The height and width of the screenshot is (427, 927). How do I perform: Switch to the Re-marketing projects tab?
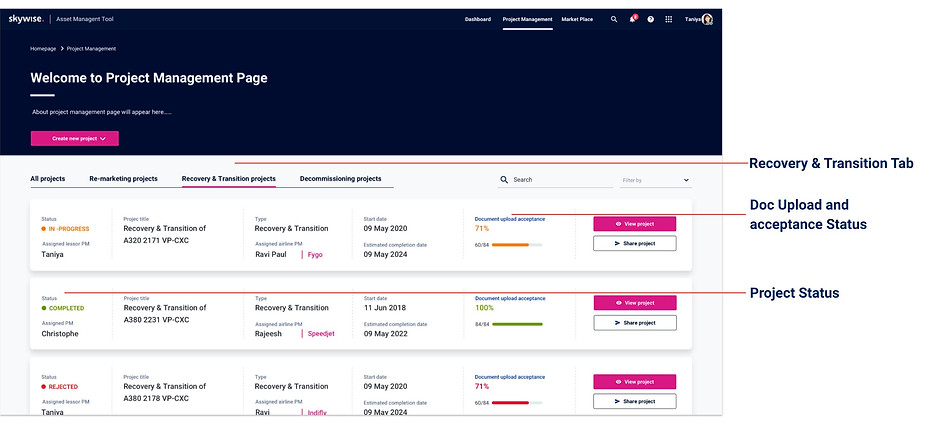click(x=124, y=179)
